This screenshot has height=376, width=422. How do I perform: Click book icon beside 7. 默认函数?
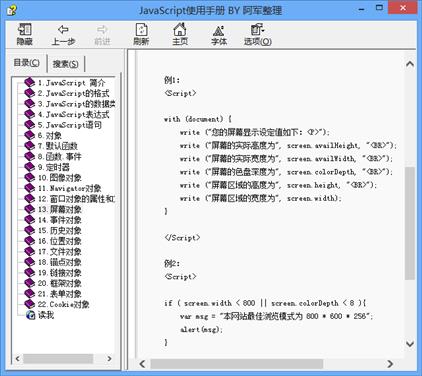pos(30,146)
